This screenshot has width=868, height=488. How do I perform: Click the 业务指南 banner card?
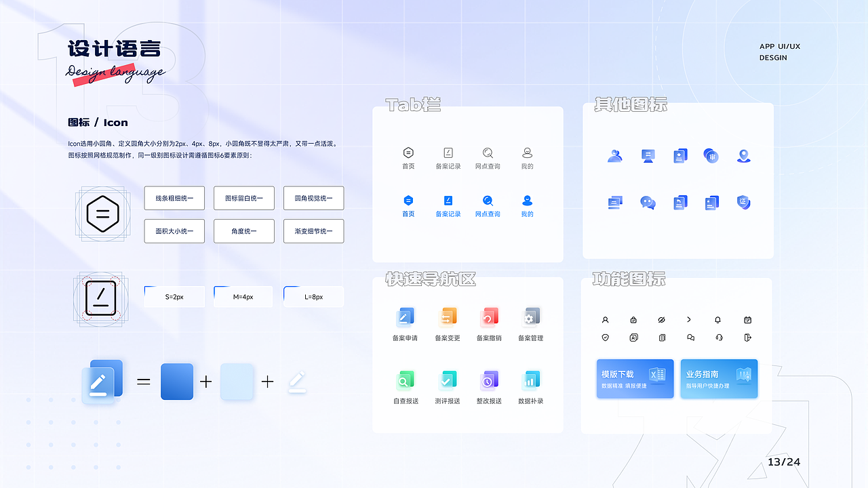pos(719,379)
